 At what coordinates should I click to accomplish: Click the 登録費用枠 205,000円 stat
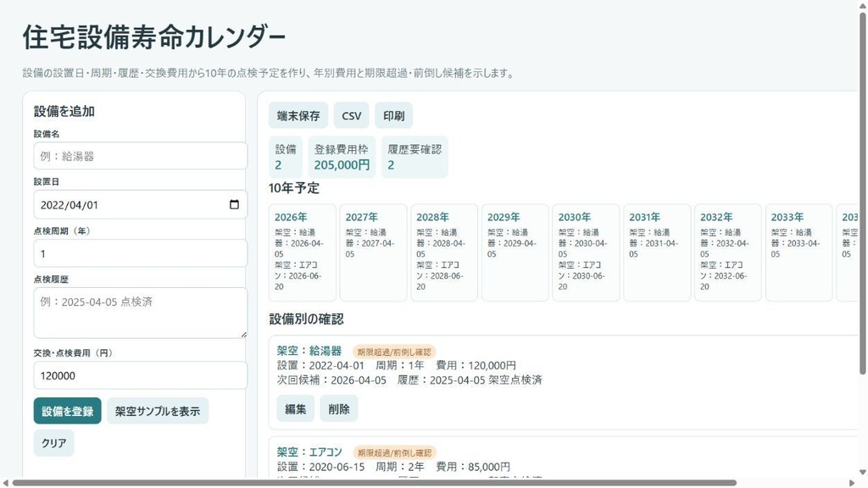click(342, 157)
